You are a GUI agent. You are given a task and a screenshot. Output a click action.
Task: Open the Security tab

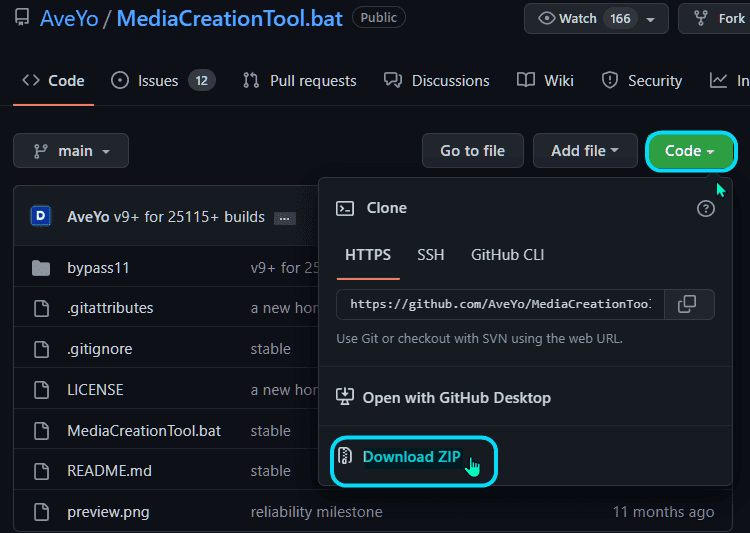[642, 80]
